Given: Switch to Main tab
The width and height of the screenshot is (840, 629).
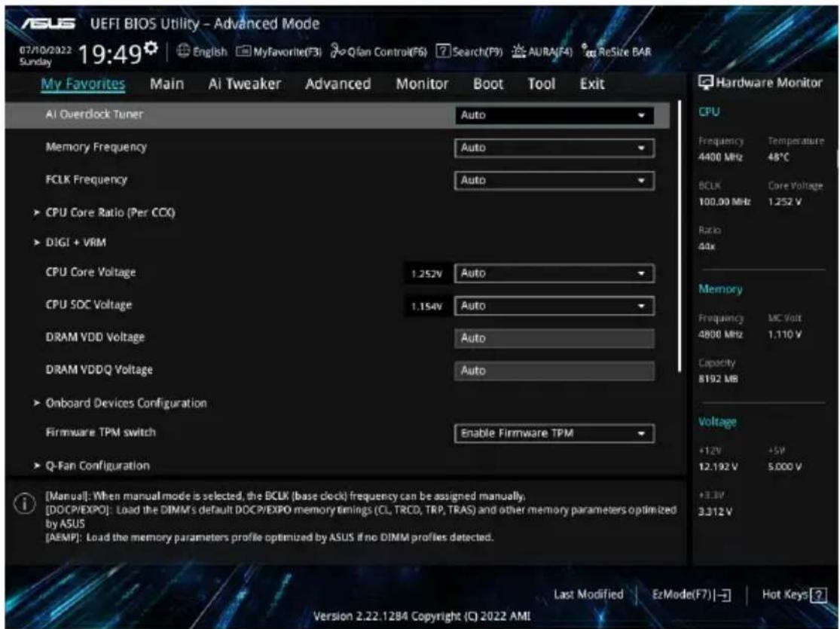Looking at the screenshot, I should click(166, 84).
